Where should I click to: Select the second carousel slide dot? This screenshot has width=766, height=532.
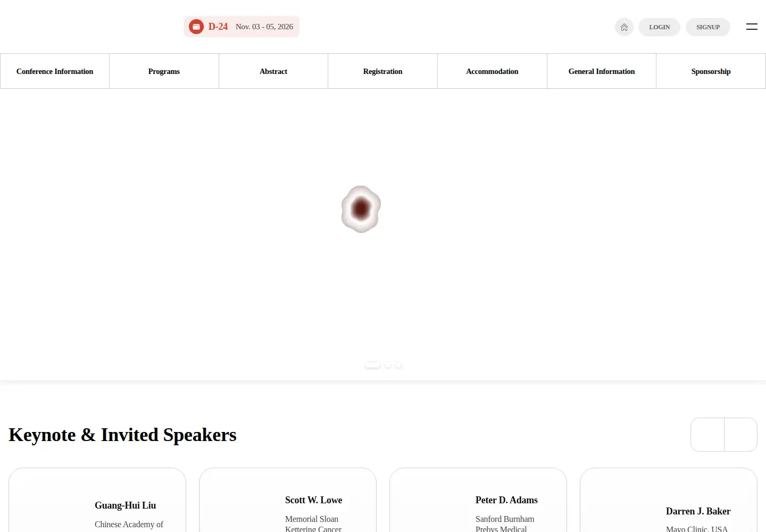(x=388, y=365)
